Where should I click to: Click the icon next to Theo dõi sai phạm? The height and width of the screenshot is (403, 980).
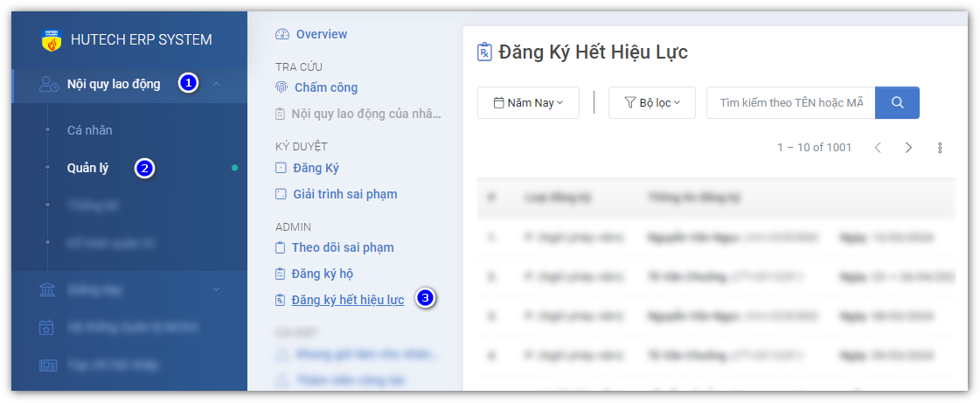click(x=281, y=247)
